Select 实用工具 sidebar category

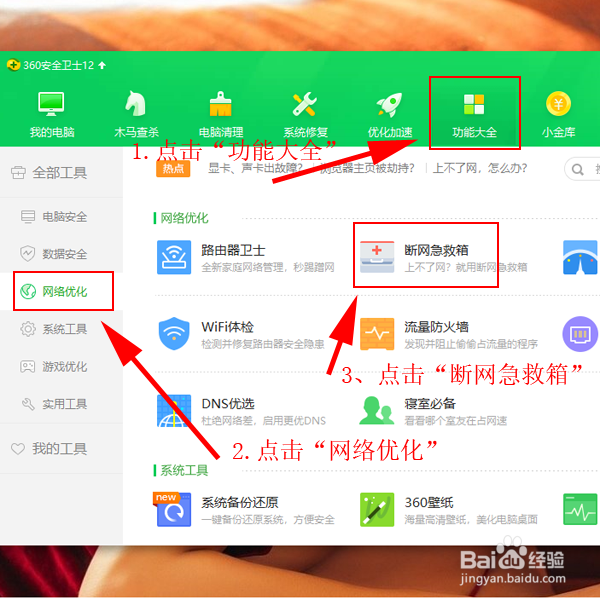click(61, 404)
